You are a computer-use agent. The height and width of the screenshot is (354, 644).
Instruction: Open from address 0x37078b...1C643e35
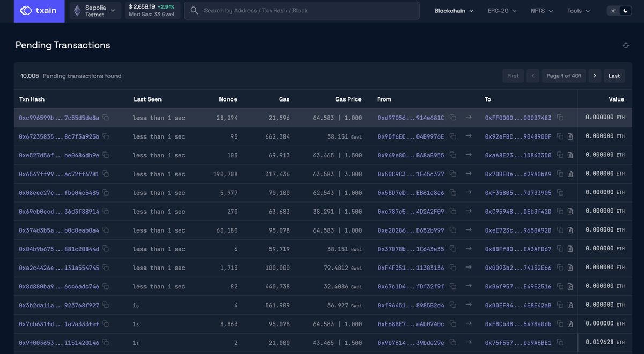point(411,249)
